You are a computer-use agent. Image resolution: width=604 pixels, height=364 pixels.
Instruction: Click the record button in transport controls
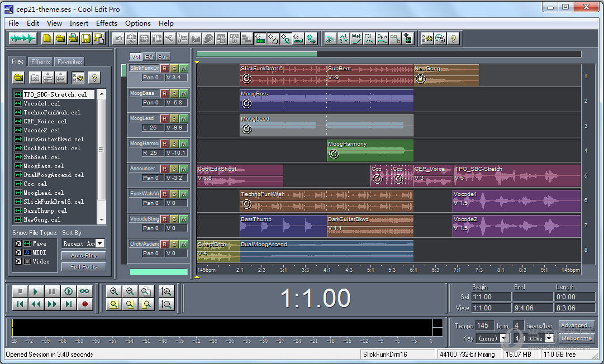pos(85,304)
